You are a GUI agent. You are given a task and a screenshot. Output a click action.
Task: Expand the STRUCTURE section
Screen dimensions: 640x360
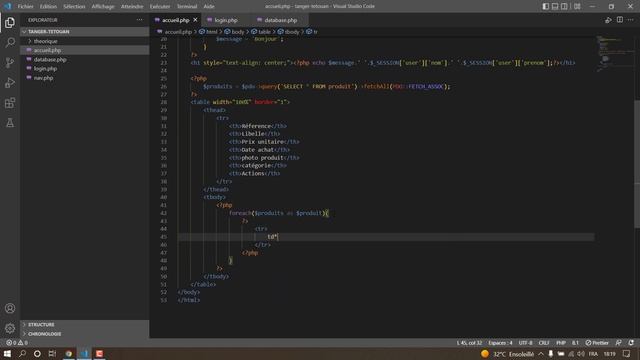(85, 324)
